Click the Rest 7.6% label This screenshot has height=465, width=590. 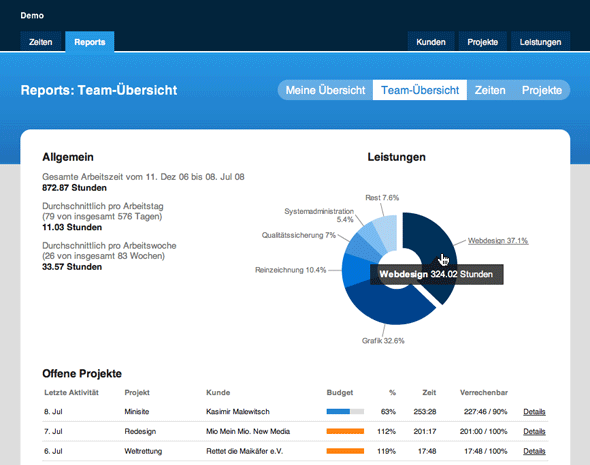(x=382, y=198)
